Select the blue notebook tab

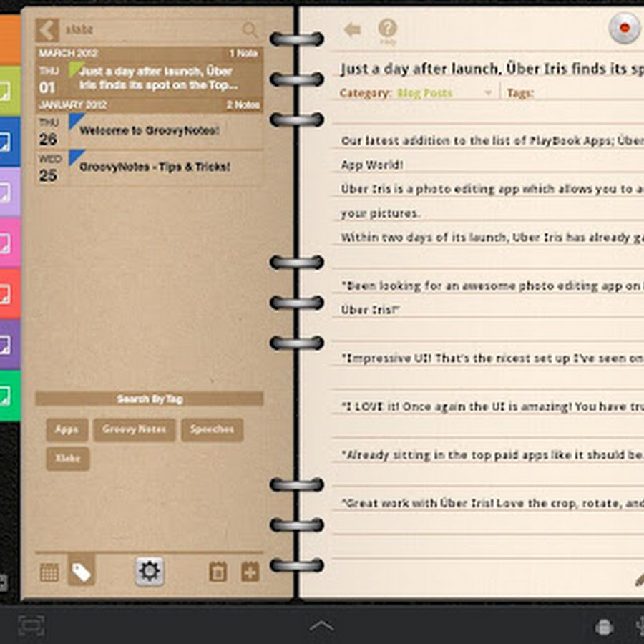[x=10, y=142]
